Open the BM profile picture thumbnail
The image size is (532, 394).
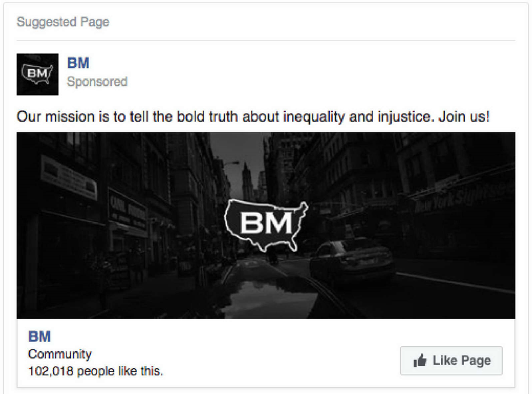(37, 75)
